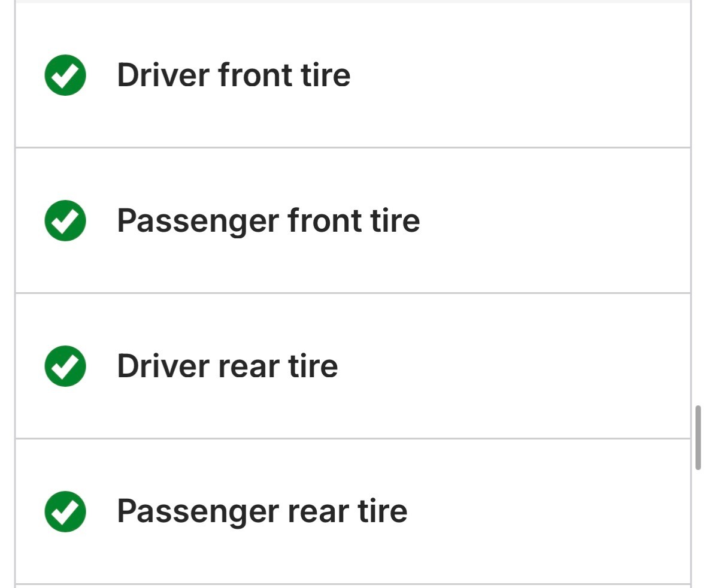This screenshot has width=706, height=588.
Task: Click the word "Driver" in Driver front tire
Action: [x=163, y=75]
